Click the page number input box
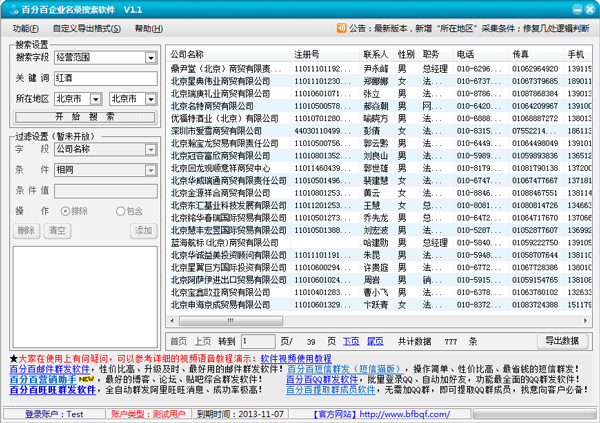This screenshot has width=600, height=423. pyautogui.click(x=256, y=341)
